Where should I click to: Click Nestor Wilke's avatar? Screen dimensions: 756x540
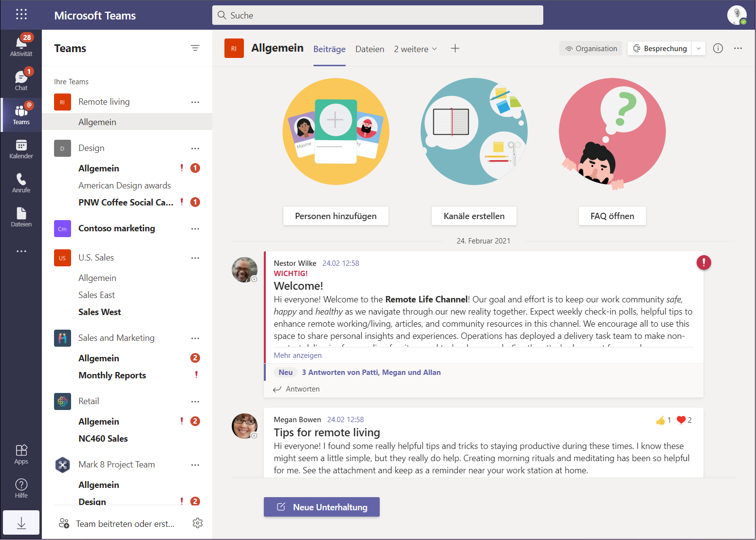(x=244, y=270)
